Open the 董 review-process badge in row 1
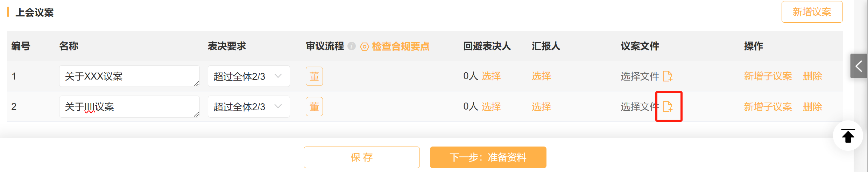Screen dimensions: 868x172 (314, 76)
